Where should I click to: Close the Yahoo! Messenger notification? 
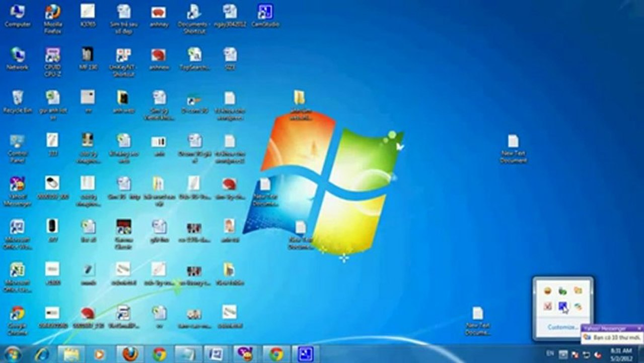coord(639,328)
